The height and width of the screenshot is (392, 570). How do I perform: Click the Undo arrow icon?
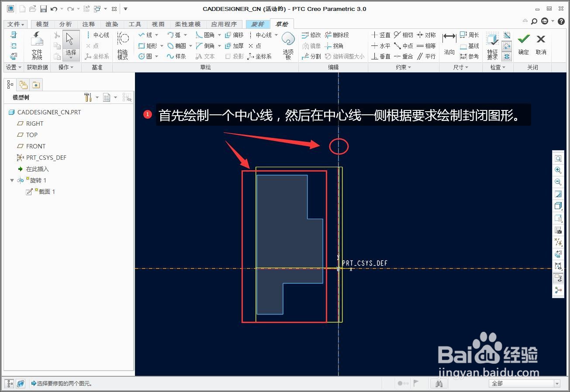click(x=54, y=9)
